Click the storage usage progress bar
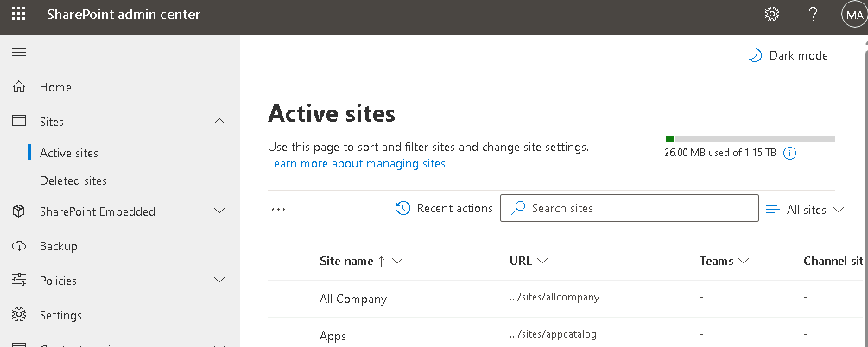868x347 pixels. 750,139
